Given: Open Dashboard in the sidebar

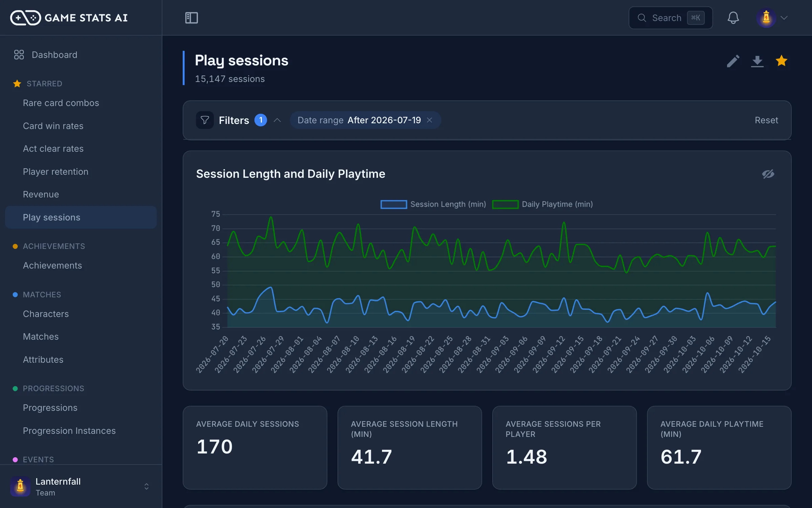Looking at the screenshot, I should point(81,55).
